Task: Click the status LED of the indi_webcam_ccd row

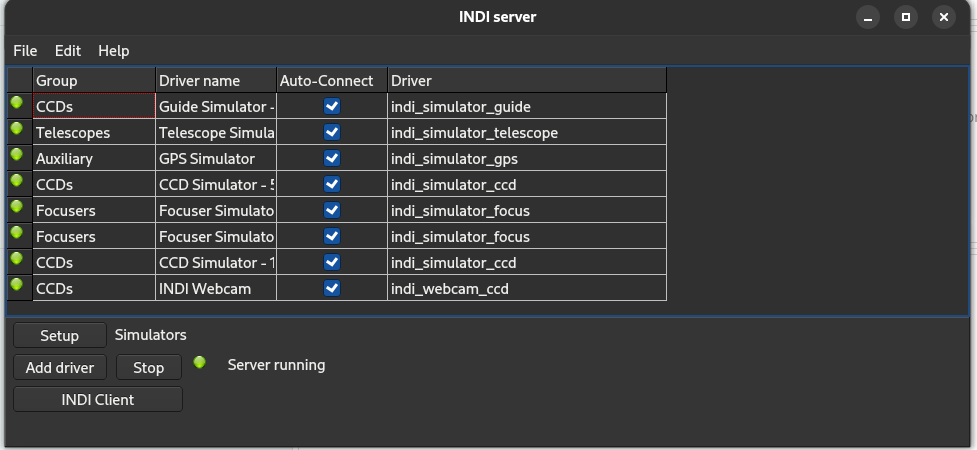Action: click(17, 285)
